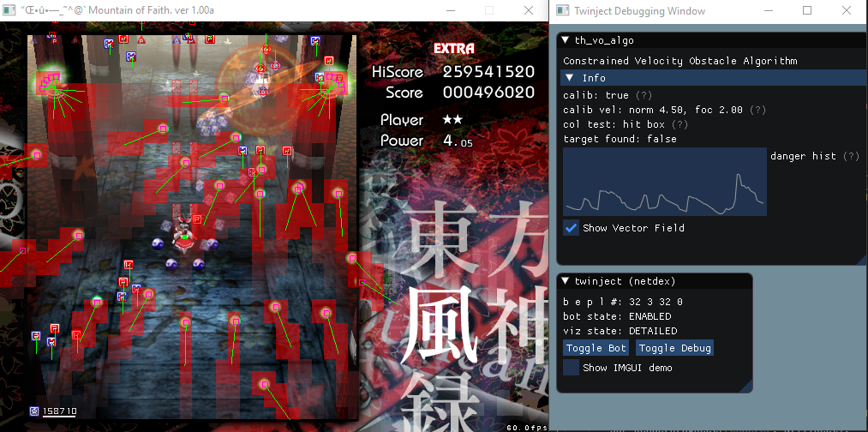Viewport: 868px width, 432px height.
Task: Click the Player lives stars
Action: point(452,120)
